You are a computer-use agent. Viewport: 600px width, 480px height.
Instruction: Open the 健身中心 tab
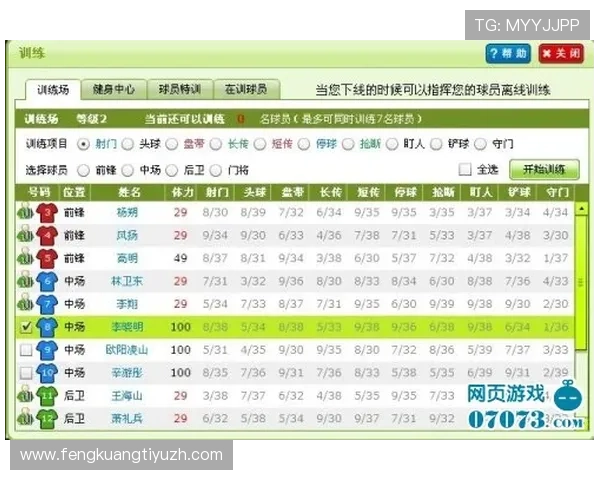114,90
